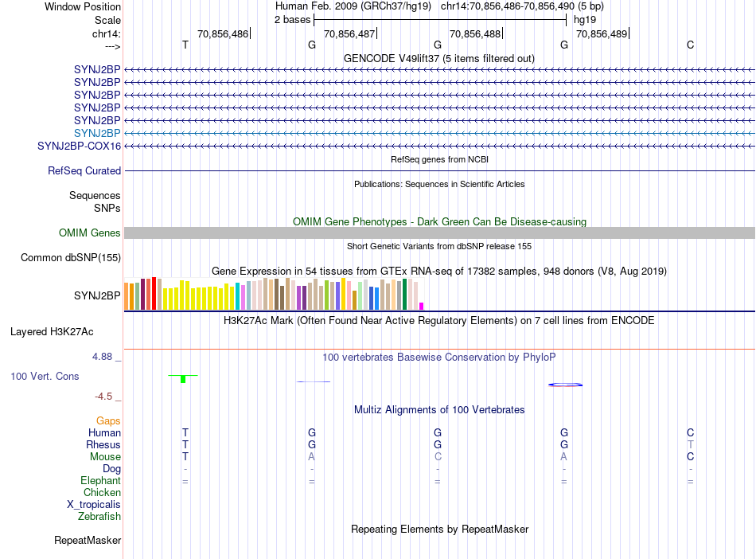Click the Chicken species label
Image resolution: width=756 pixels, height=559 pixels.
coord(102,492)
